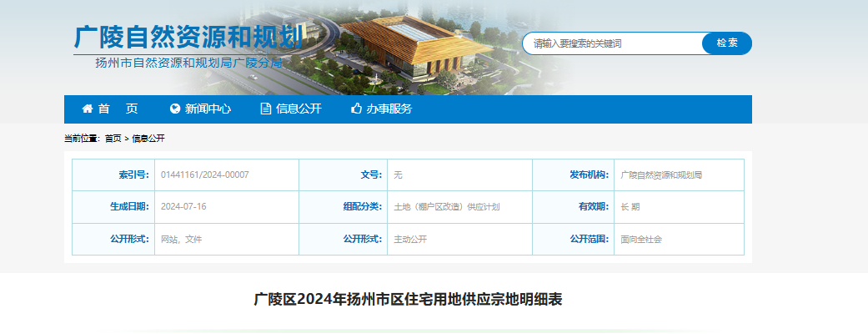
Task: Click the 长期 validity value
Action: click(630, 207)
